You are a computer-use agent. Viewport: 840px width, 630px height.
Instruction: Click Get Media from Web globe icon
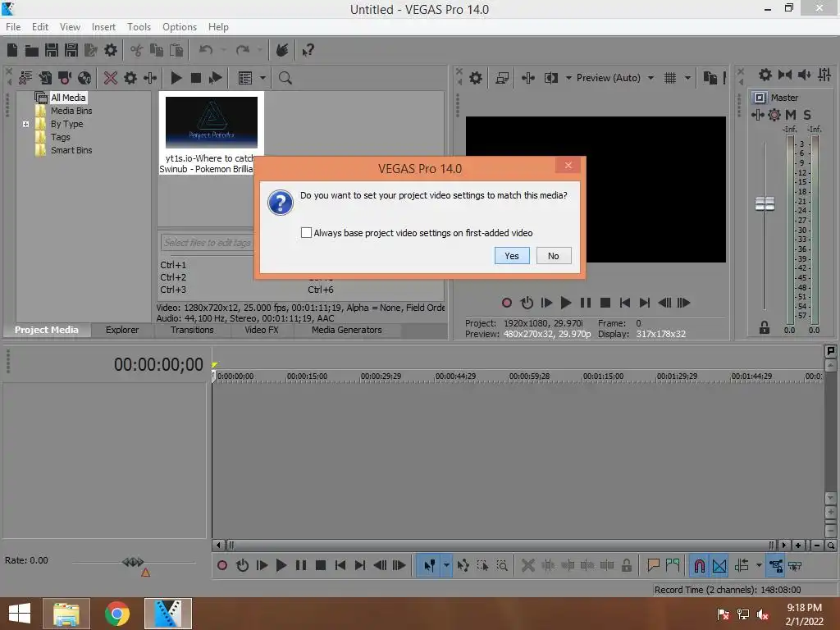pyautogui.click(x=84, y=78)
